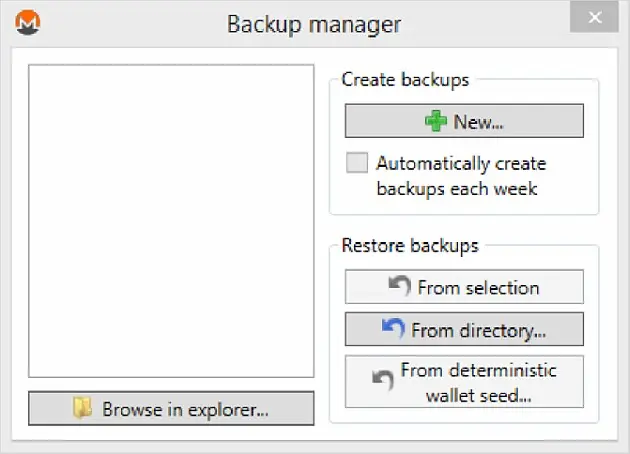This screenshot has height=454, width=630.
Task: Open Browse in explorer...
Action: point(171,409)
